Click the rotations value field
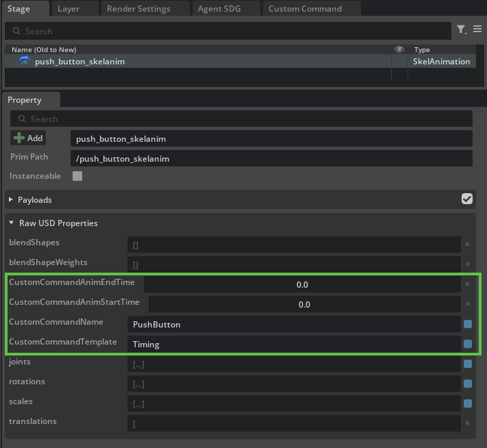Image resolution: width=487 pixels, height=448 pixels. click(294, 384)
